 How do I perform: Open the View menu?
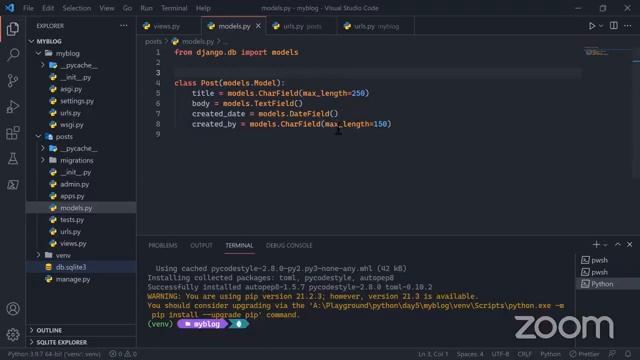[107, 8]
